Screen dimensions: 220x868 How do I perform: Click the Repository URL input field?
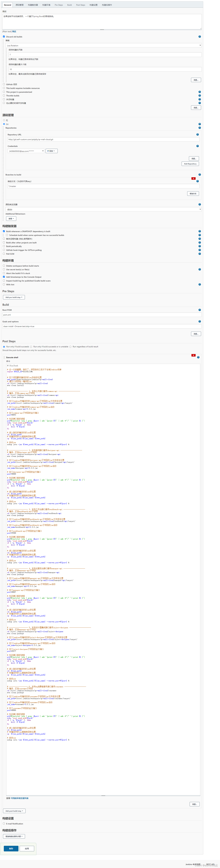coord(103,139)
